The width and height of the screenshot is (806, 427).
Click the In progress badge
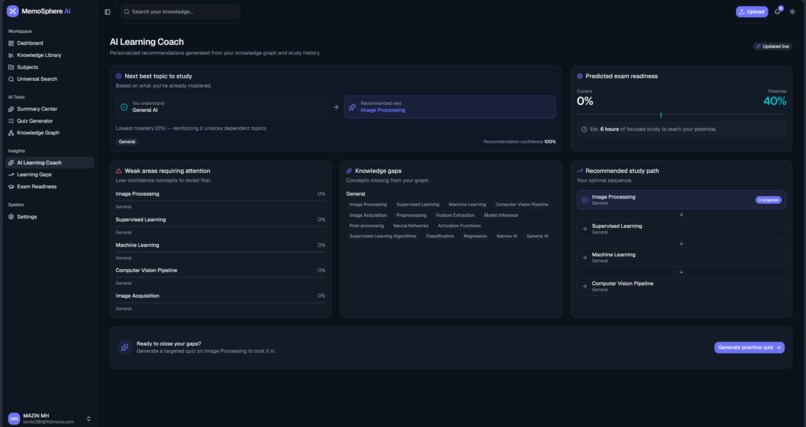[768, 200]
